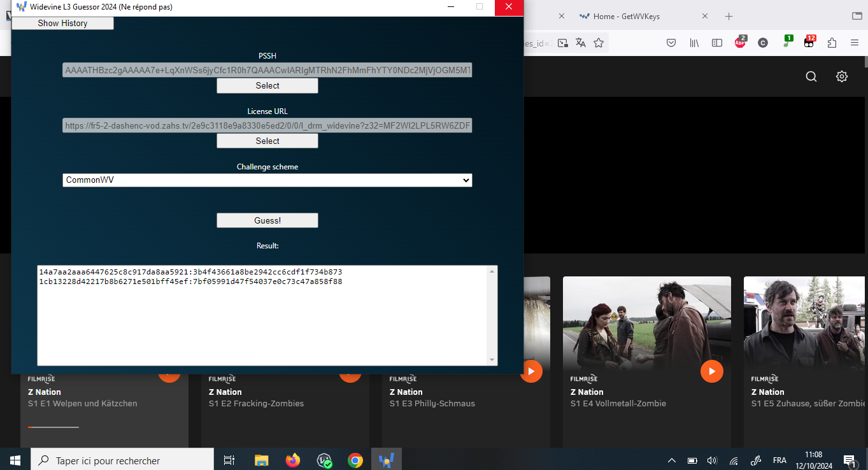Image resolution: width=868 pixels, height=470 pixels.
Task: Play Z Nation S1 E3 Philly-Schmaus
Action: 531,371
